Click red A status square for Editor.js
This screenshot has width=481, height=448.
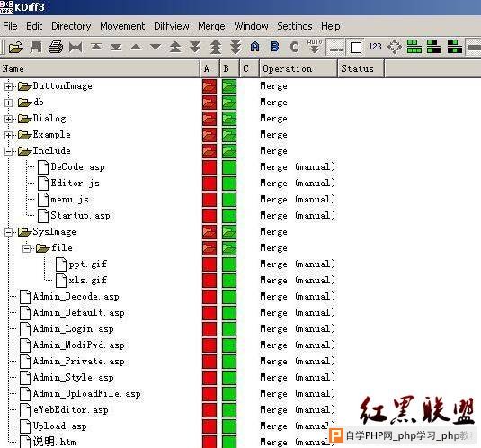209,184
